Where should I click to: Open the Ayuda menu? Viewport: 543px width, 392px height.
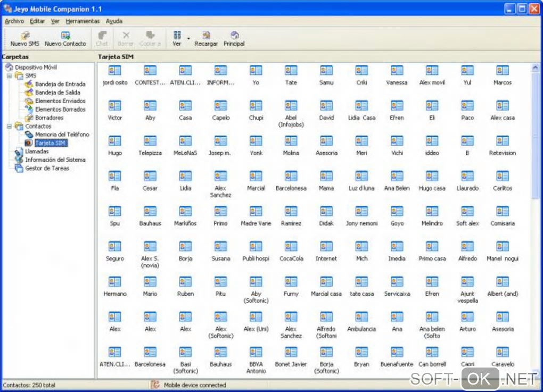[114, 21]
